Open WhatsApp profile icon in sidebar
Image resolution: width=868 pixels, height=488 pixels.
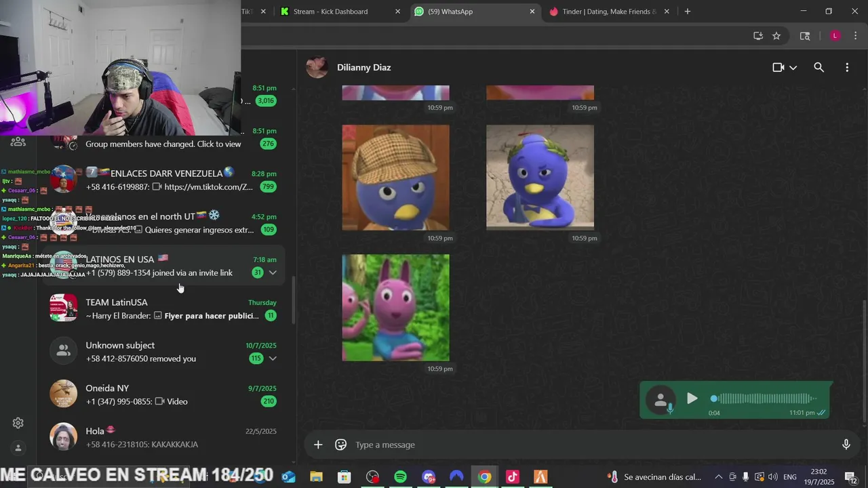click(x=18, y=448)
